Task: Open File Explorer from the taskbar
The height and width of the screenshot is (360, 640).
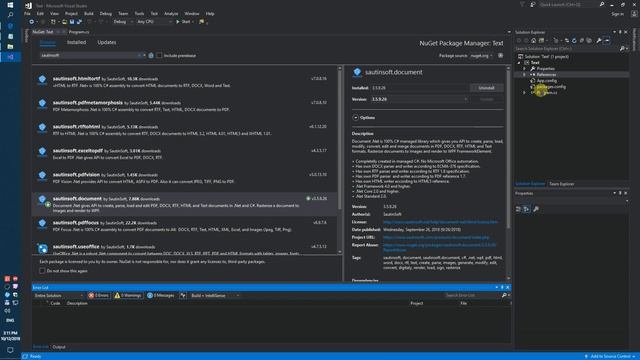Action: pyautogui.click(x=11, y=47)
